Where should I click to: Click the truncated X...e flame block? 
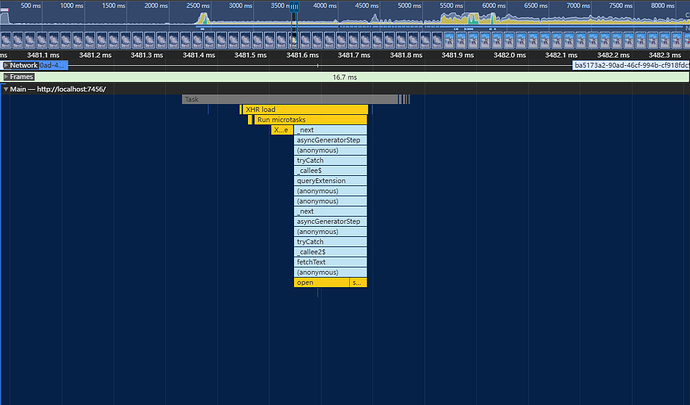[x=282, y=130]
